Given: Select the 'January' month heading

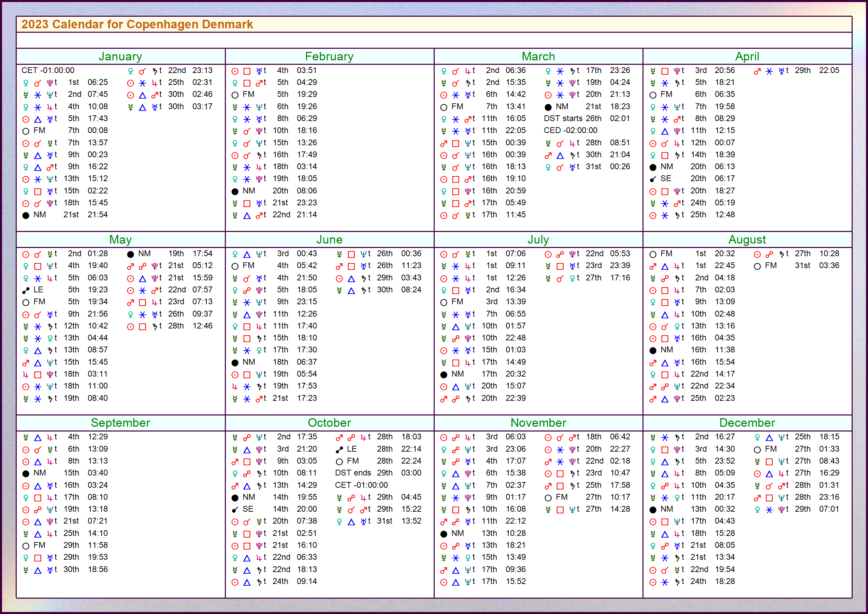Looking at the screenshot, I should pyautogui.click(x=120, y=56).
